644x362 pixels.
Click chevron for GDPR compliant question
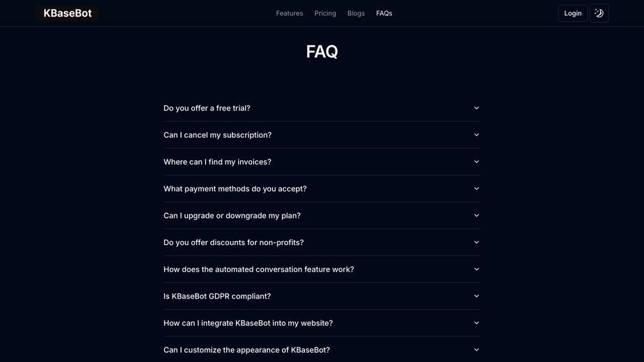pyautogui.click(x=476, y=296)
